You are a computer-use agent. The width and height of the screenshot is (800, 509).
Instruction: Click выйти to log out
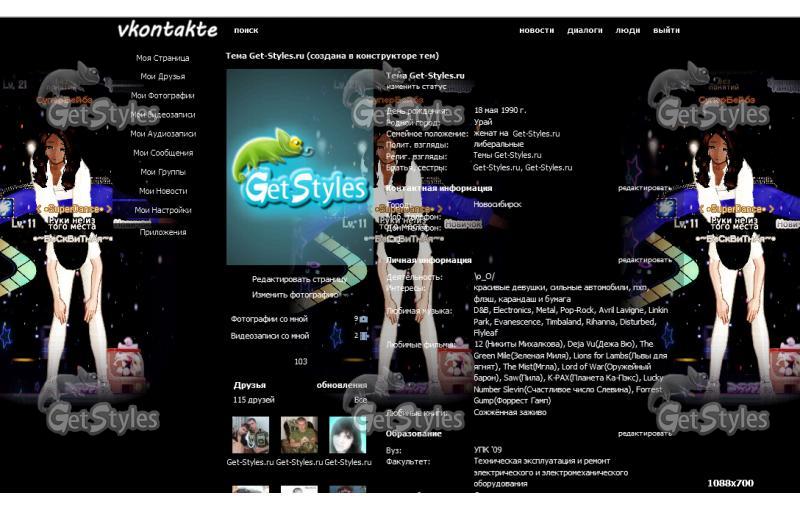click(x=666, y=30)
